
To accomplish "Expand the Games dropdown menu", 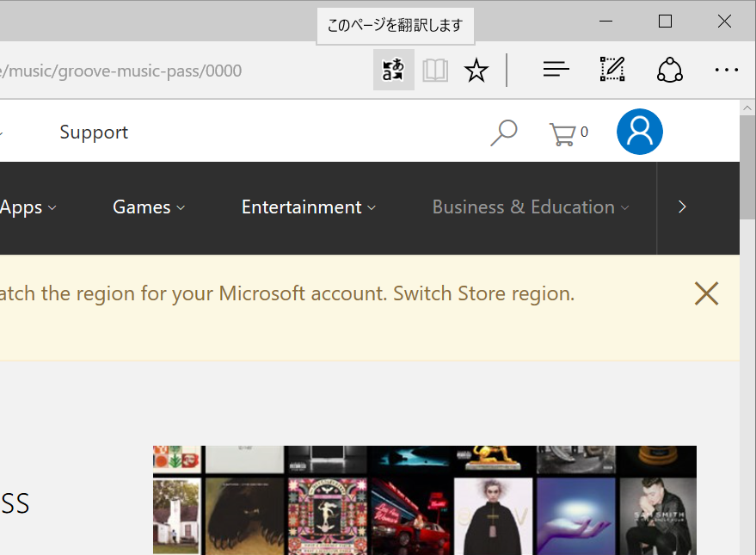I will (x=149, y=207).
